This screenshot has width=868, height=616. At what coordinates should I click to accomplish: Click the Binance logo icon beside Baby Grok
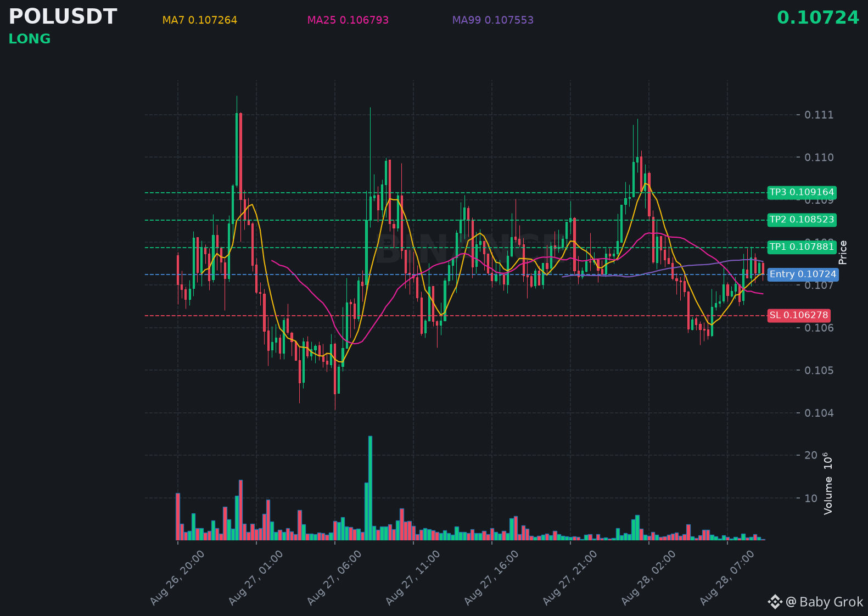coord(775,602)
